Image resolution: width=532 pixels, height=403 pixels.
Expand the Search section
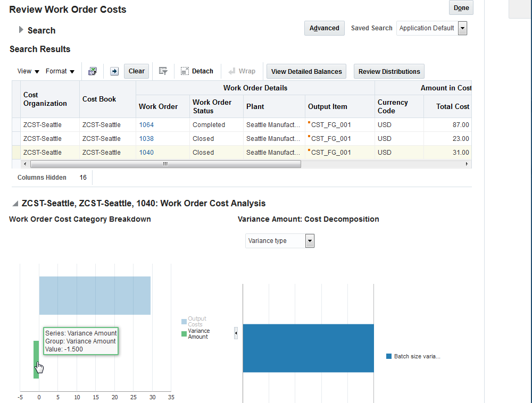pos(21,30)
